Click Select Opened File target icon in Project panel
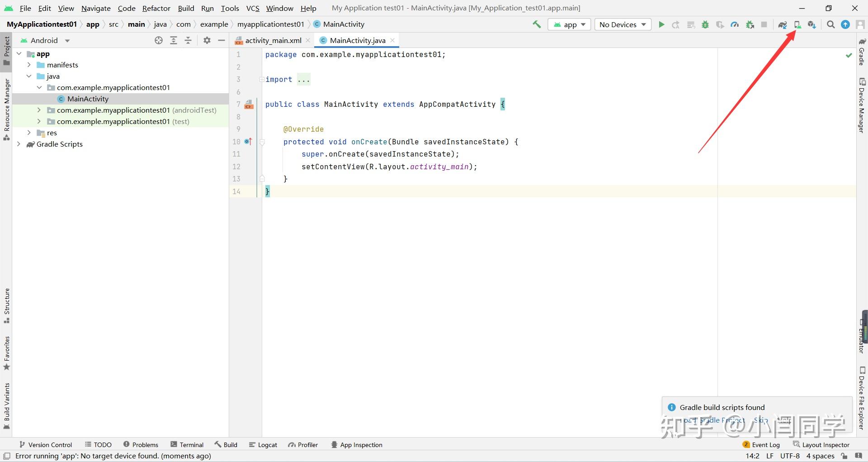The width and height of the screenshot is (868, 462). click(x=159, y=40)
